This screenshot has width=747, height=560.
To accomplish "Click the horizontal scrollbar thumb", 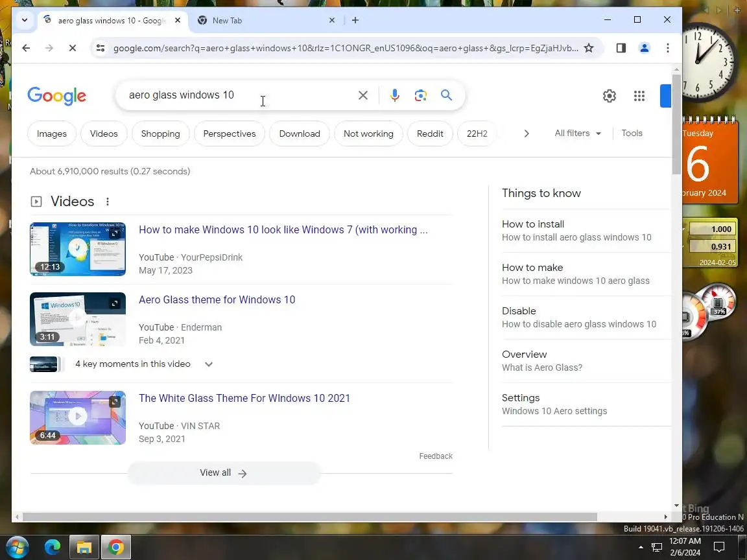I will click(x=310, y=517).
